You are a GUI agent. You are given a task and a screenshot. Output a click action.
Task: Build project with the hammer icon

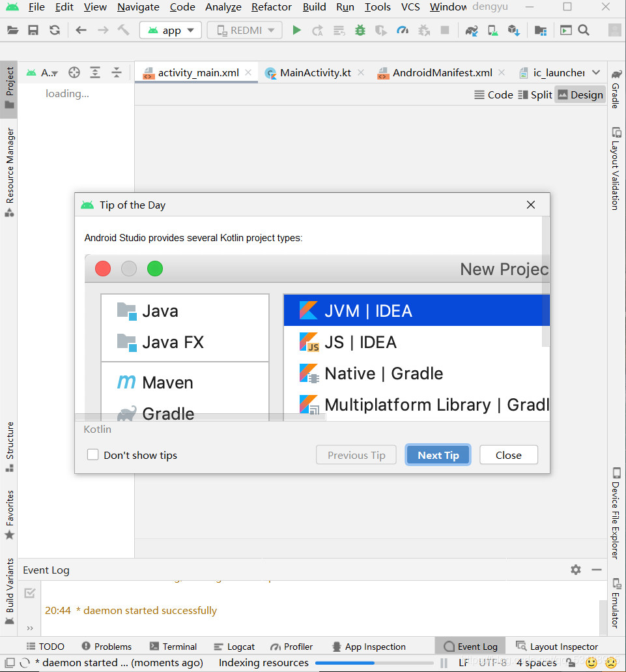(124, 30)
